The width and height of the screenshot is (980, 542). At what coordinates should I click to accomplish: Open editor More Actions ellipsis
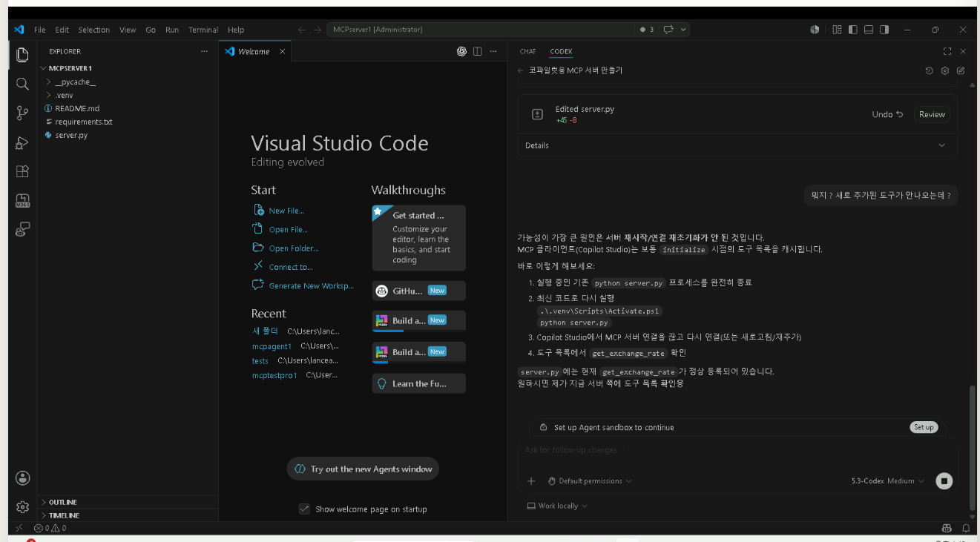point(493,51)
